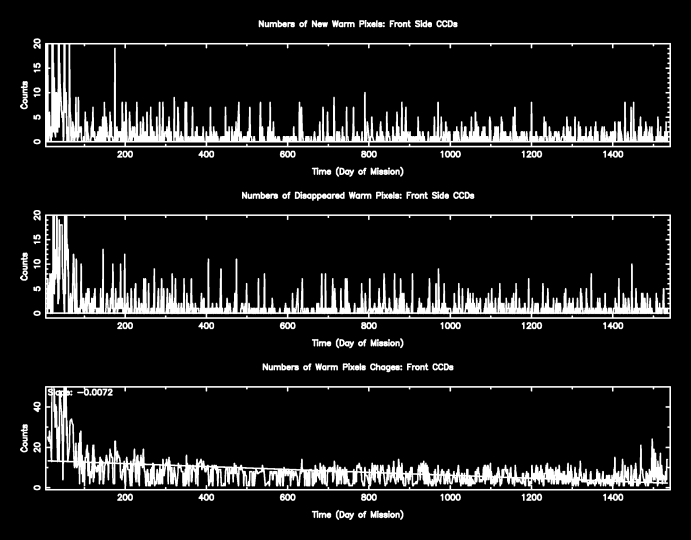691x540 pixels.
Task: Click the 'Counts' axis label of New Warm Pixels plot
Action: coord(24,95)
